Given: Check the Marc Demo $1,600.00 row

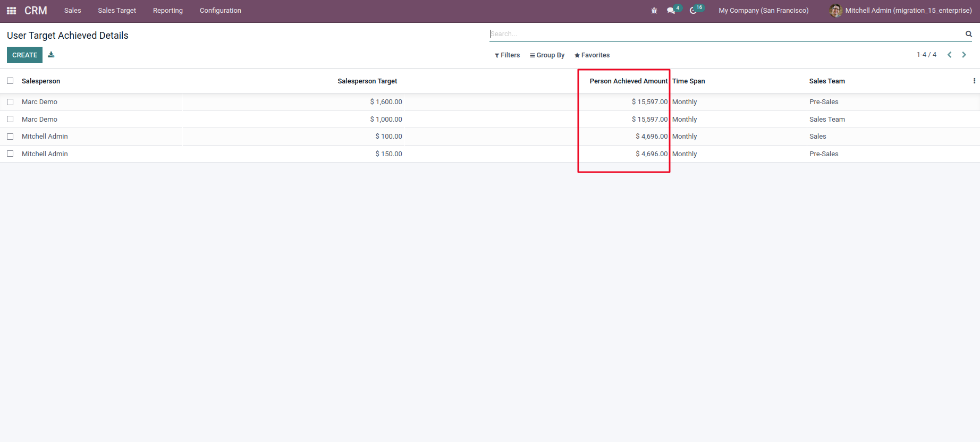Looking at the screenshot, I should point(10,102).
